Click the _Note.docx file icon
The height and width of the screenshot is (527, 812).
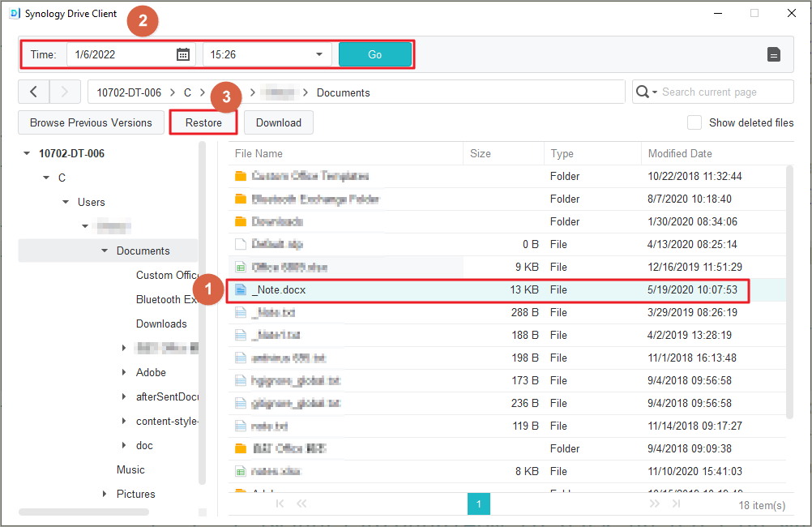pos(240,289)
